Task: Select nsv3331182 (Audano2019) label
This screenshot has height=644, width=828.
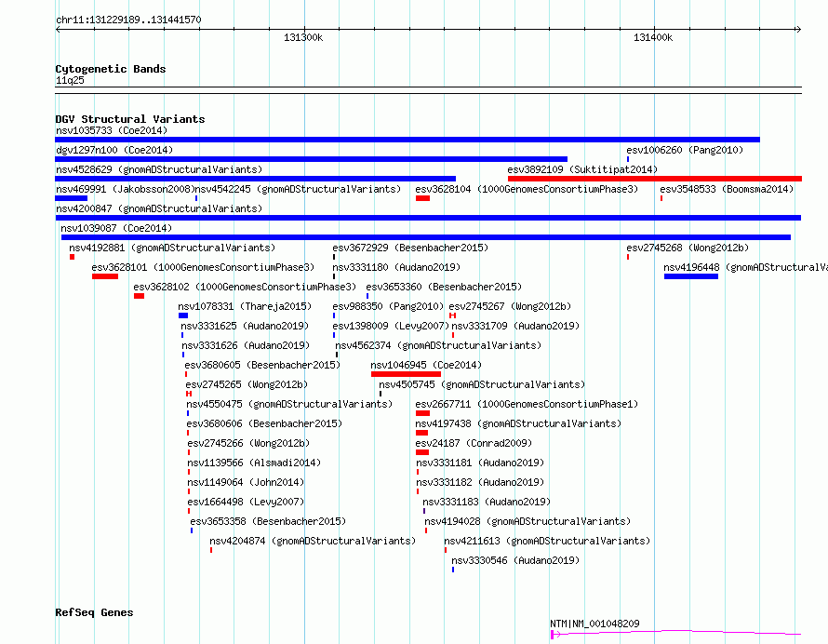Action: pos(480,482)
